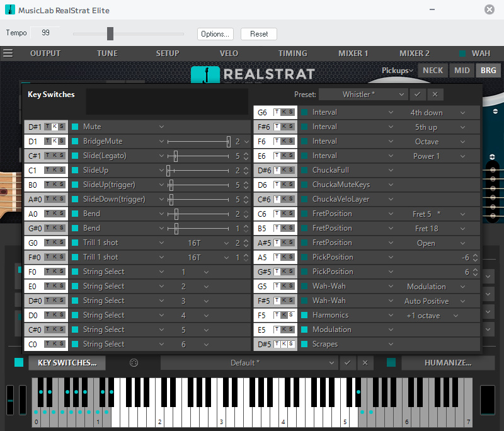504x431 pixels.
Task: Expand the Pickups dropdown
Action: pyautogui.click(x=397, y=71)
